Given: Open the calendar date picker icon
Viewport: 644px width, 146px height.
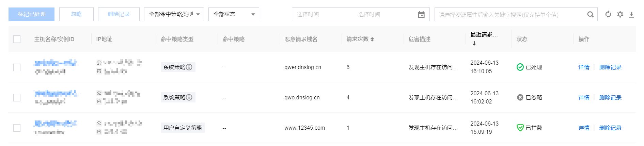Looking at the screenshot, I should (421, 15).
